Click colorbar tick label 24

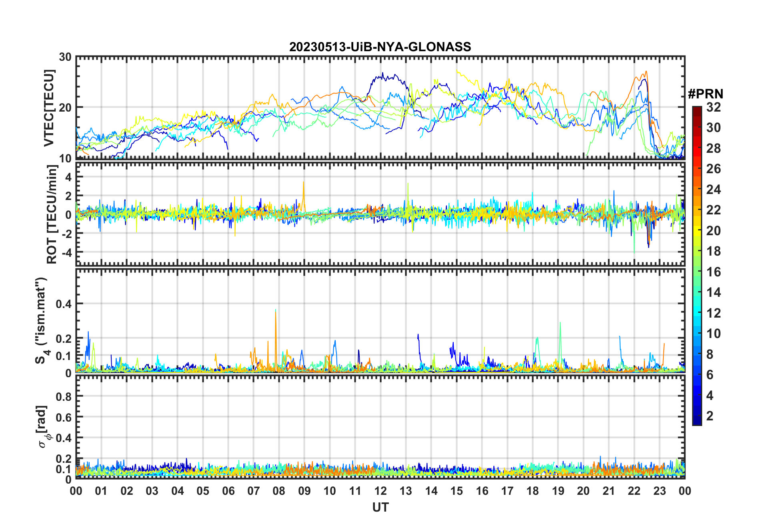coord(713,189)
